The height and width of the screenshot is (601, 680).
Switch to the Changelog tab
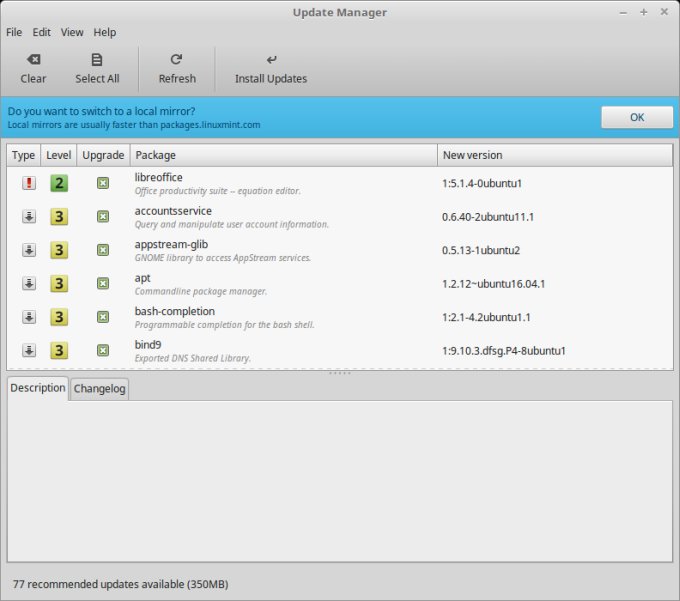pyautogui.click(x=99, y=388)
